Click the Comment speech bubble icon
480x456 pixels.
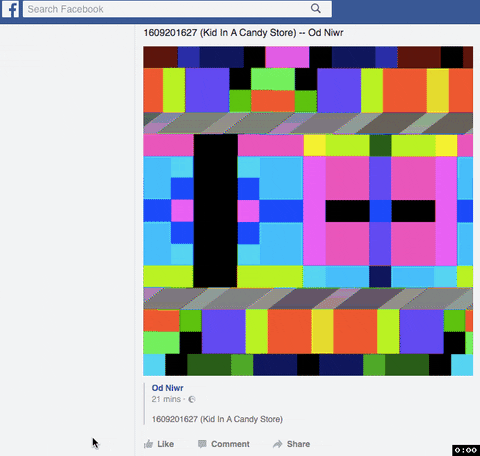202,444
